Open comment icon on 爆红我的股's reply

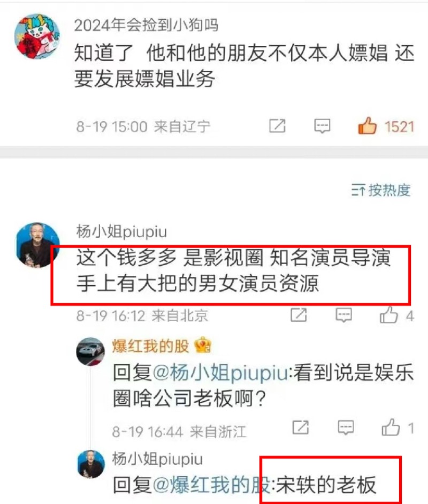click(346, 428)
